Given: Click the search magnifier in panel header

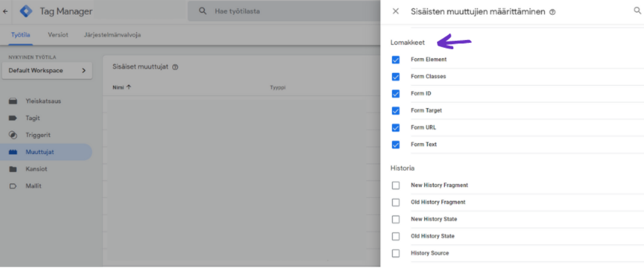Looking at the screenshot, I should [x=637, y=10].
